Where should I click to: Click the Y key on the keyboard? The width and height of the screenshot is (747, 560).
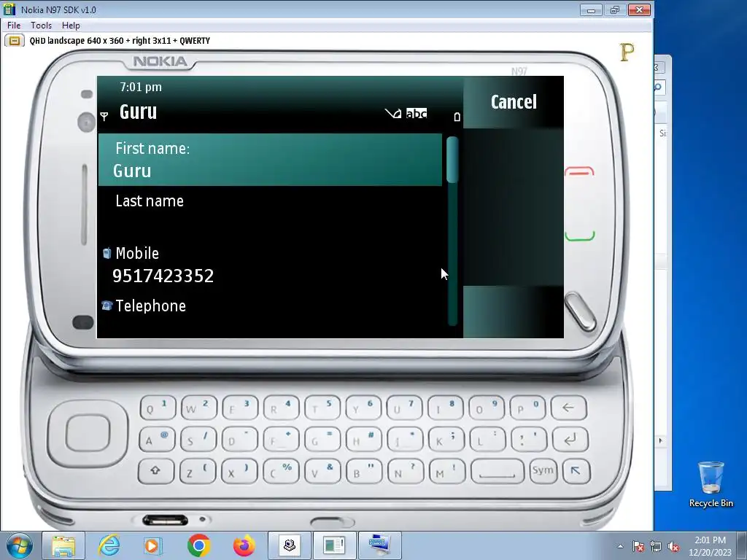363,408
